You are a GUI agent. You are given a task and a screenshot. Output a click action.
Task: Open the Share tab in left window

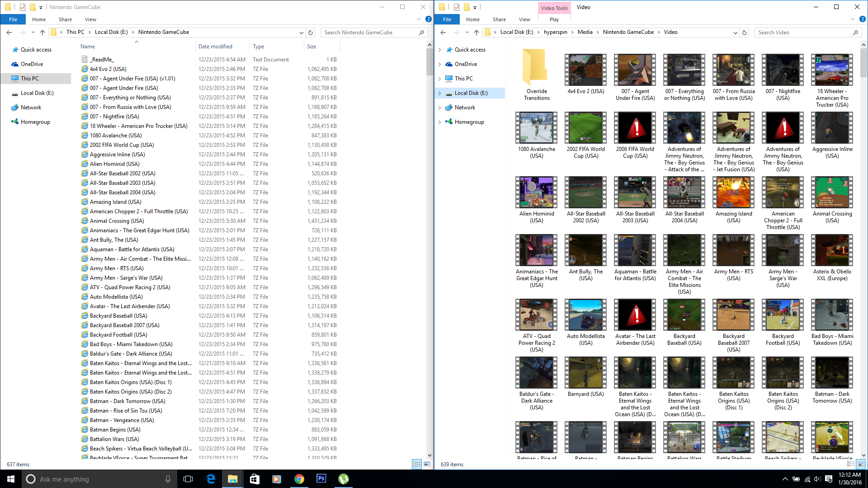point(65,19)
